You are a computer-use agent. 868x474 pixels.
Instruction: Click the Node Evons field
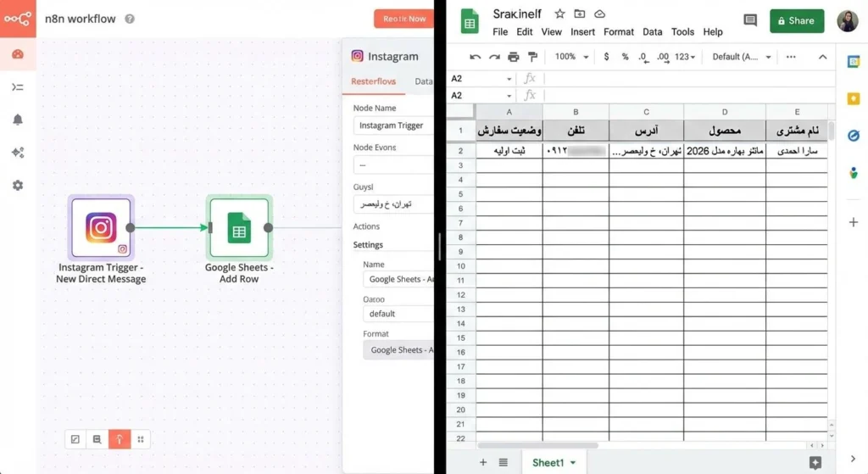click(x=393, y=165)
